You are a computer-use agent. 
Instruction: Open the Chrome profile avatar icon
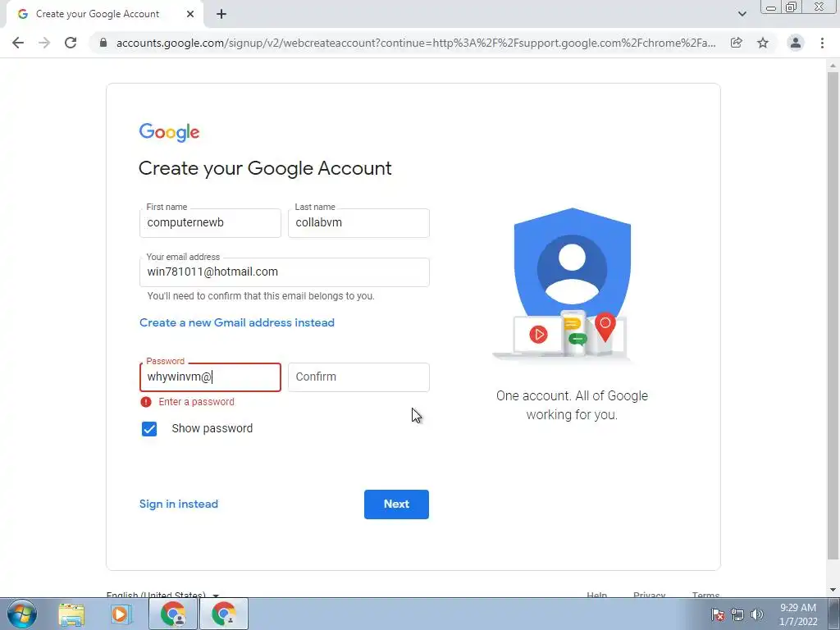[796, 43]
